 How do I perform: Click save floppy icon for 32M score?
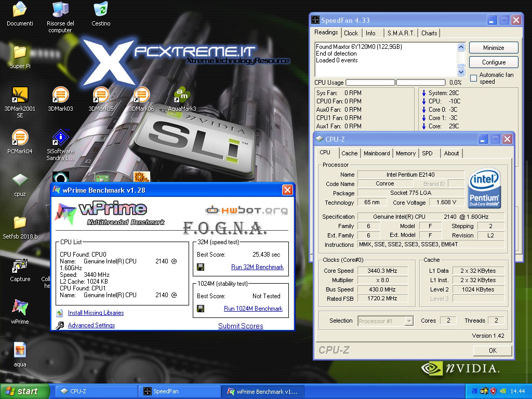tap(201, 267)
